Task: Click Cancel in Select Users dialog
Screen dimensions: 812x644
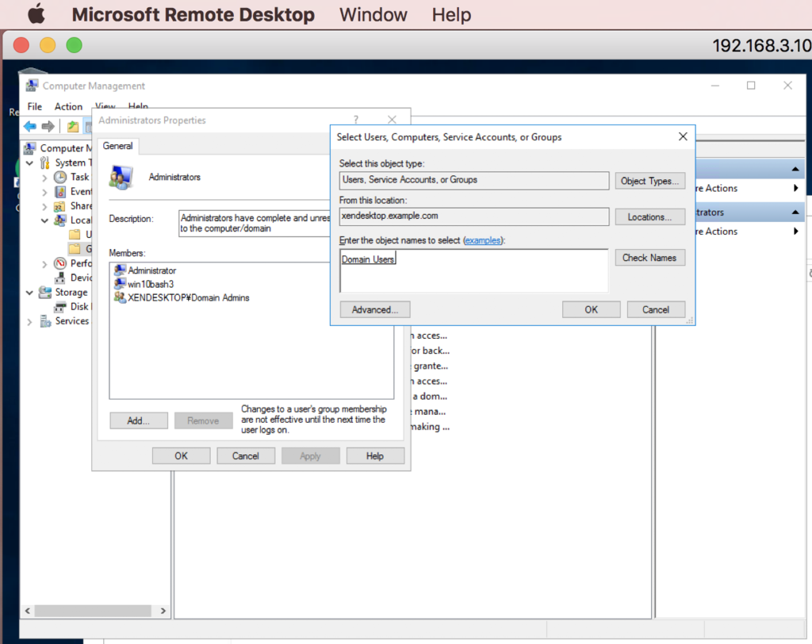Action: (x=656, y=309)
